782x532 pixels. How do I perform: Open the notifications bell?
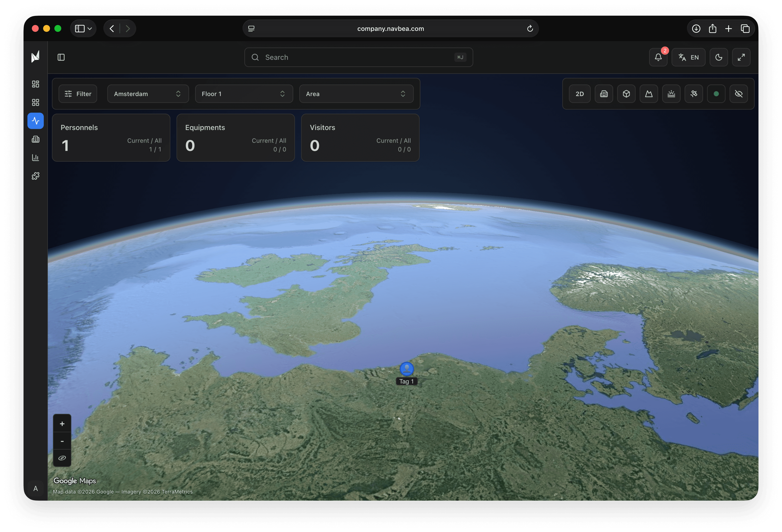(x=658, y=57)
